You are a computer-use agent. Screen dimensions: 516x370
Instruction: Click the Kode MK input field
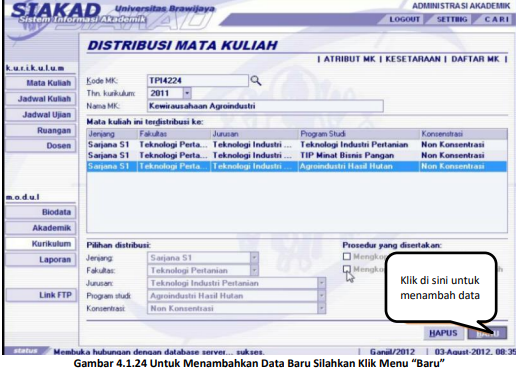[x=198, y=80]
